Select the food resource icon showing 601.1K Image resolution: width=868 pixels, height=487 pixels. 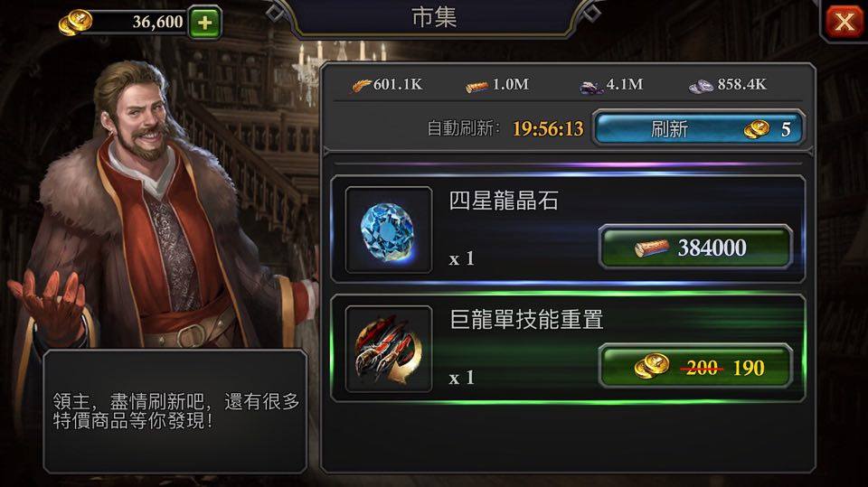[x=362, y=86]
